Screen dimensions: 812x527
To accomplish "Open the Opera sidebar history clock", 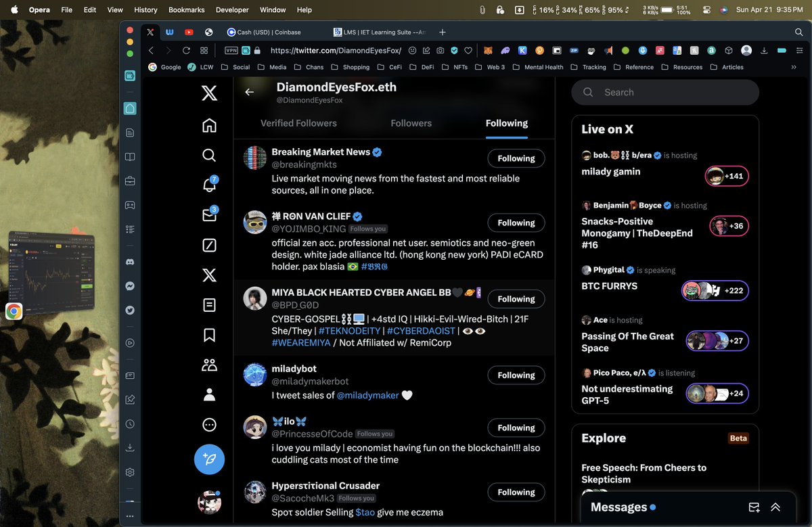I will click(130, 423).
